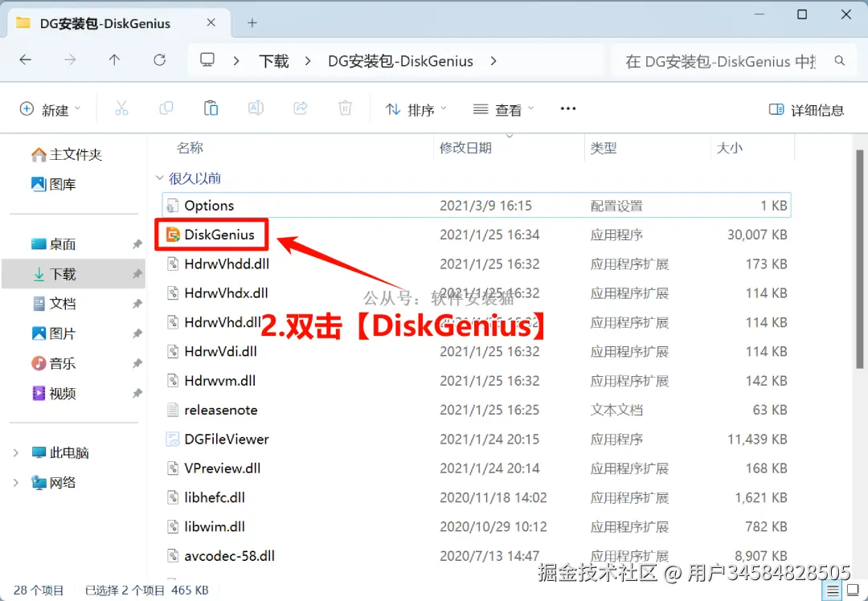
Task: Sort by the 大小 column header
Action: (x=730, y=148)
